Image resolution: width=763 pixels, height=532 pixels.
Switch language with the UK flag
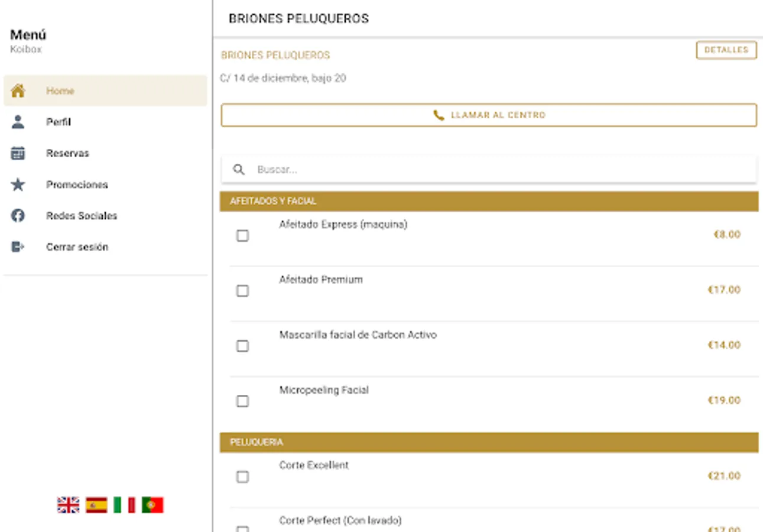click(x=68, y=505)
